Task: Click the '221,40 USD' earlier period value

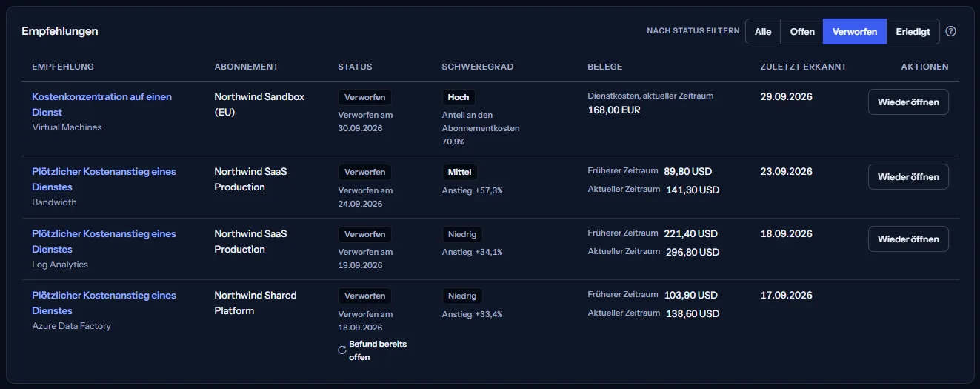Action: [690, 233]
